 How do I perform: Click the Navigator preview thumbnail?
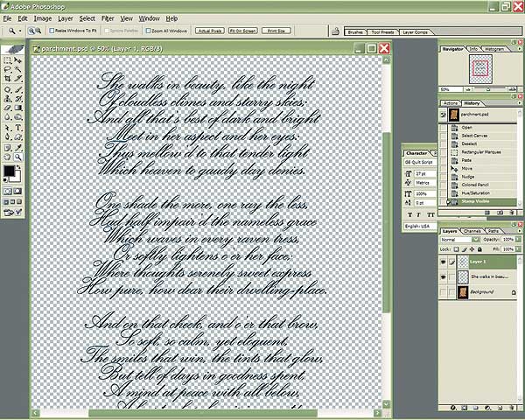click(480, 69)
